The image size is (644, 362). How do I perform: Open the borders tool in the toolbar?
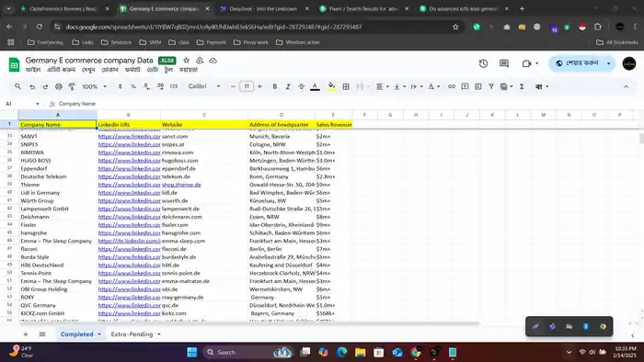(346, 86)
